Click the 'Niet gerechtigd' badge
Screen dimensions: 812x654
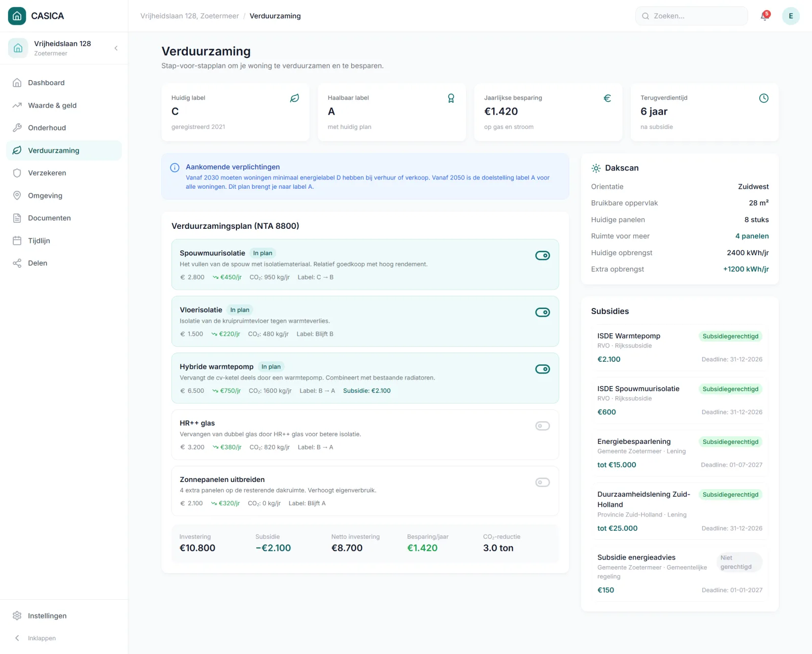coord(739,562)
